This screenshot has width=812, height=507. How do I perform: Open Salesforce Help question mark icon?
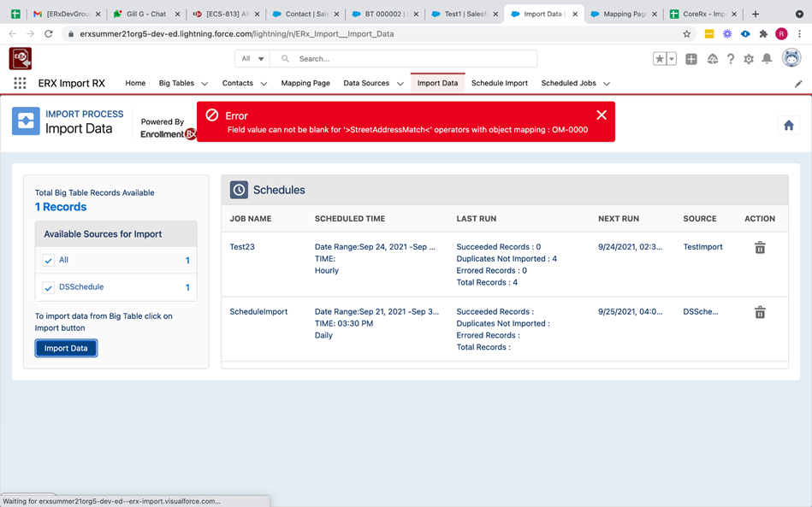731,59
